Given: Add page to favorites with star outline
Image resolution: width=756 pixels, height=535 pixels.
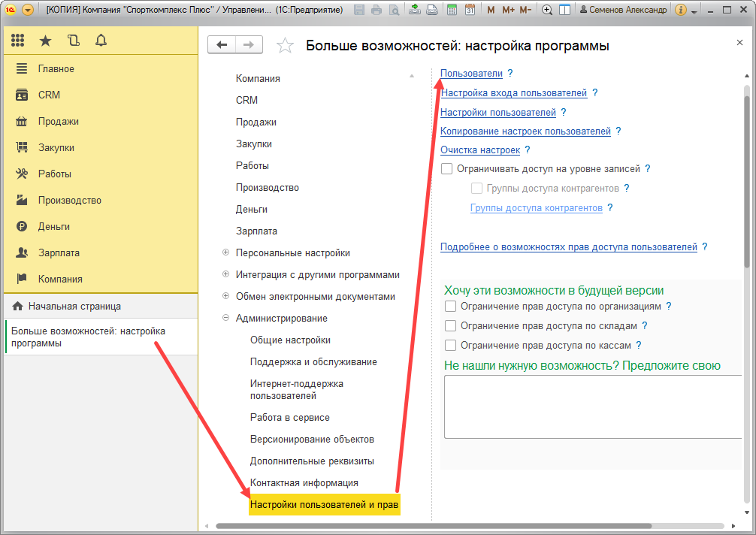Looking at the screenshot, I should (285, 46).
